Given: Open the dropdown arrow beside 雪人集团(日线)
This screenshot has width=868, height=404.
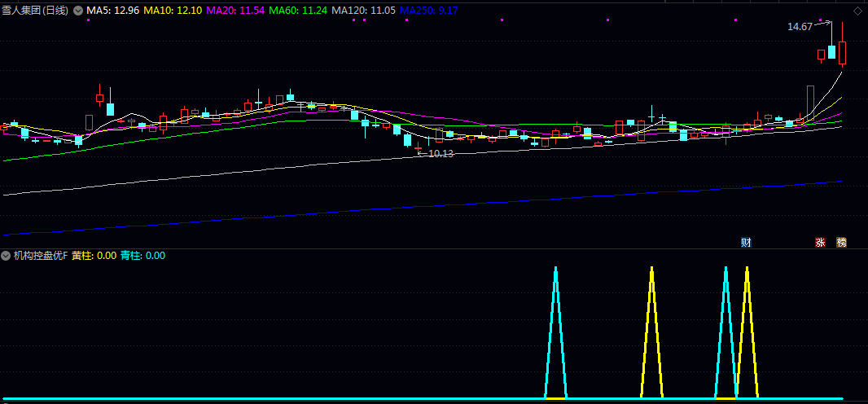Looking at the screenshot, I should pyautogui.click(x=77, y=11).
